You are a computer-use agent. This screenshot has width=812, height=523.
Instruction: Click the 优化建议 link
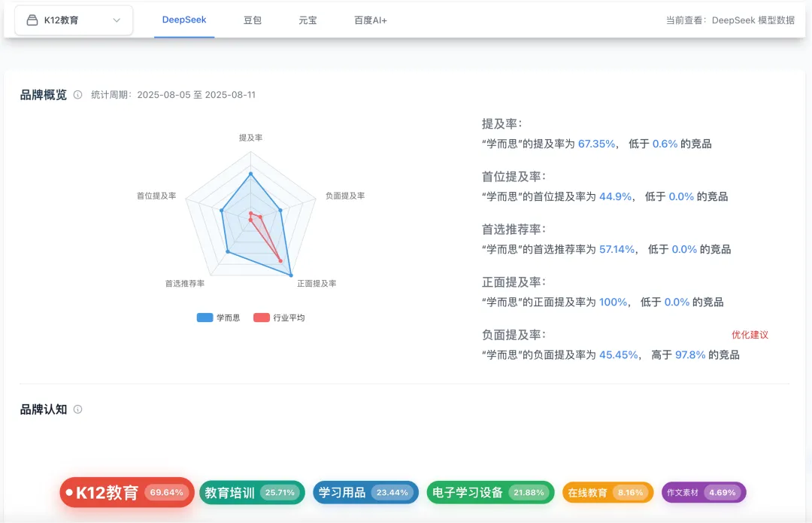(750, 335)
